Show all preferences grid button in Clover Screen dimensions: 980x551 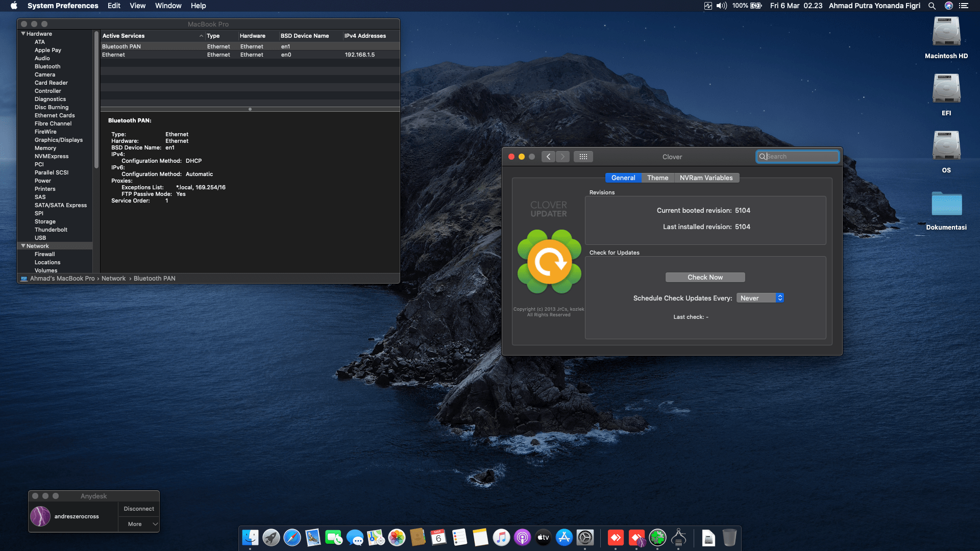[583, 157]
